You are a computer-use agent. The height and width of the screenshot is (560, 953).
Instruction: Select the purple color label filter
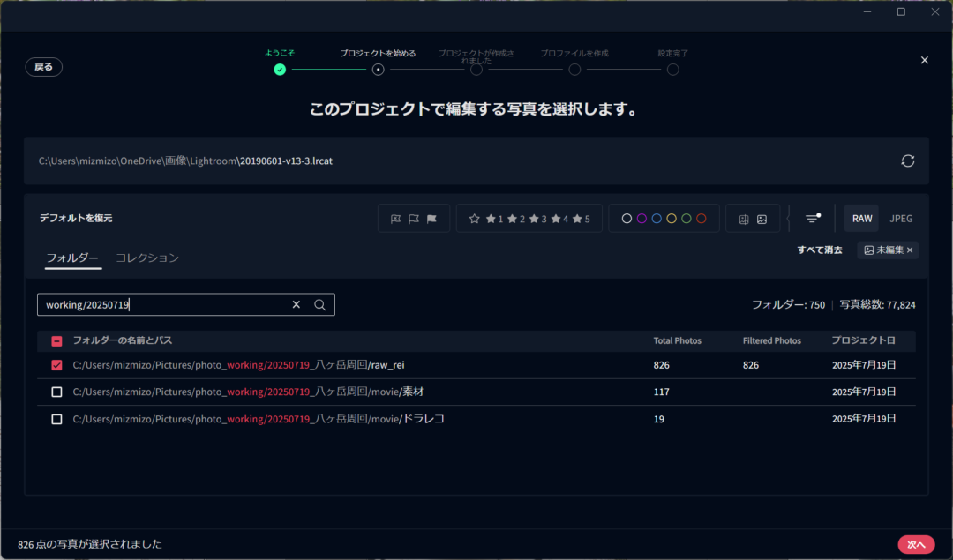(642, 219)
